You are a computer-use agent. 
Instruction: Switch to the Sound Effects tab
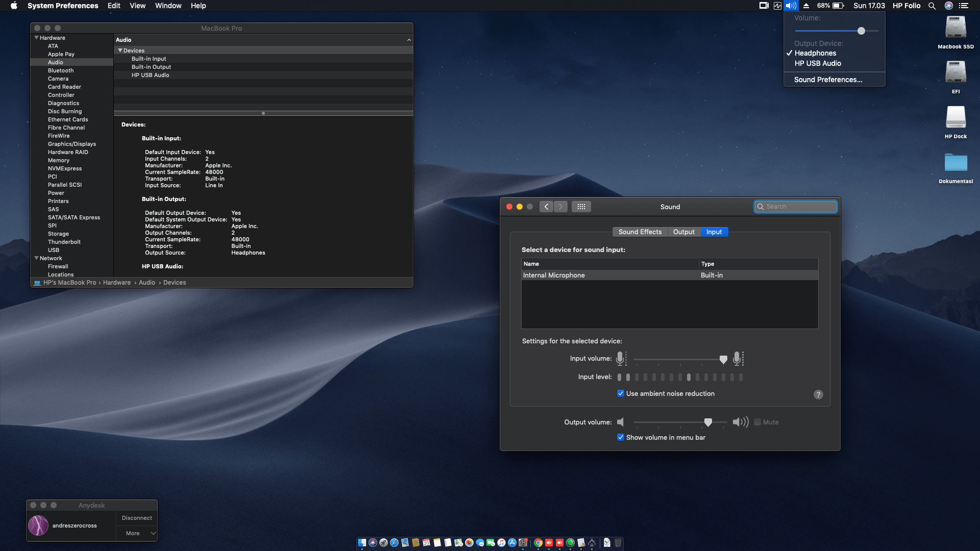(640, 232)
